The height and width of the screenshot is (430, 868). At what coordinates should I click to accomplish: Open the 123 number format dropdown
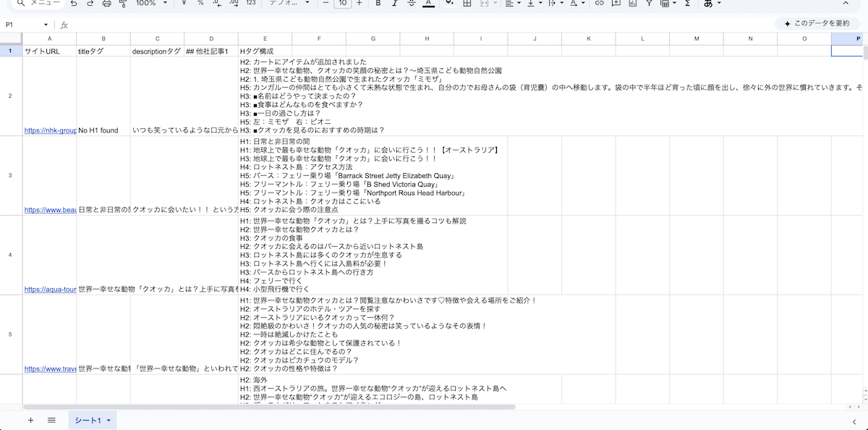251,4
